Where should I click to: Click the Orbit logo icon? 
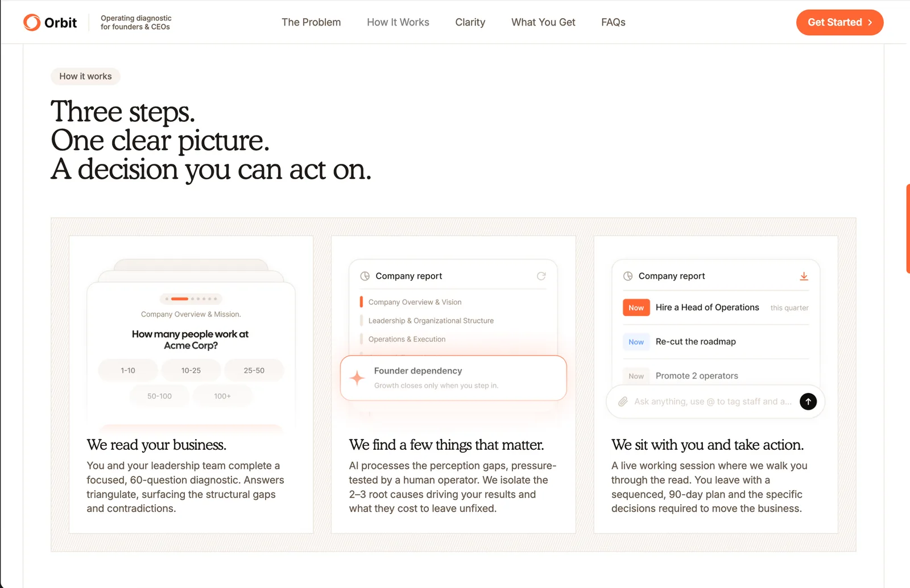32,22
